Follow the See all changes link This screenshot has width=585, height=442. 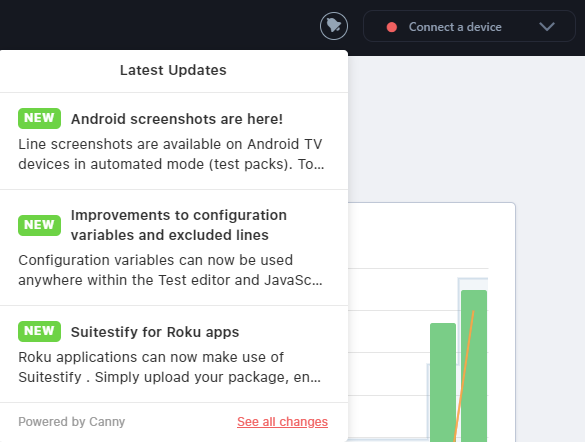[282, 421]
